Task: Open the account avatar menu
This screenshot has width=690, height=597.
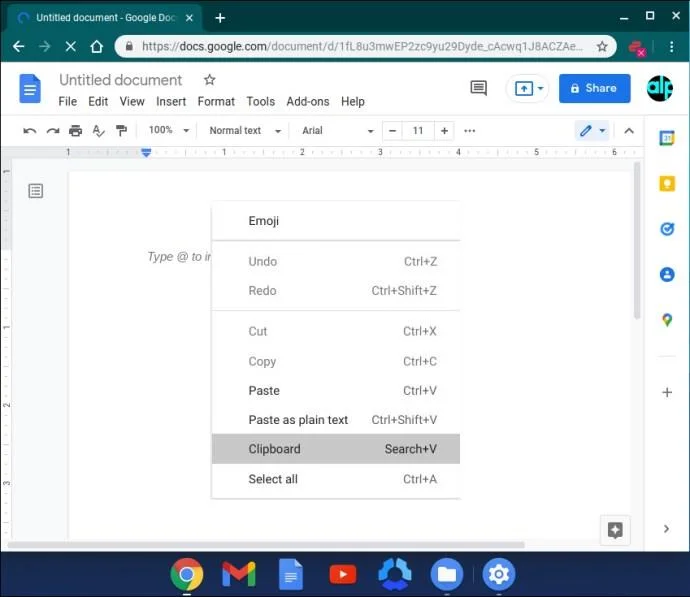Action: click(660, 88)
